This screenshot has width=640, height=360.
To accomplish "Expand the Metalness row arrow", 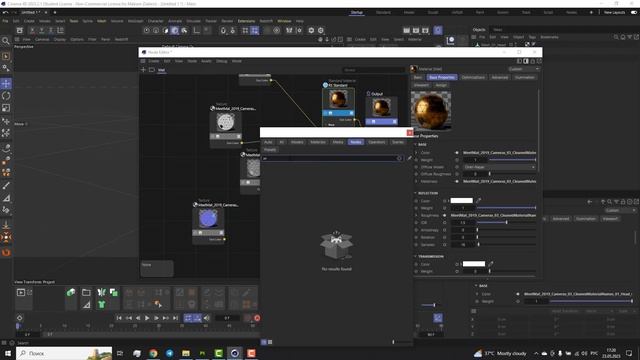I will point(416,181).
